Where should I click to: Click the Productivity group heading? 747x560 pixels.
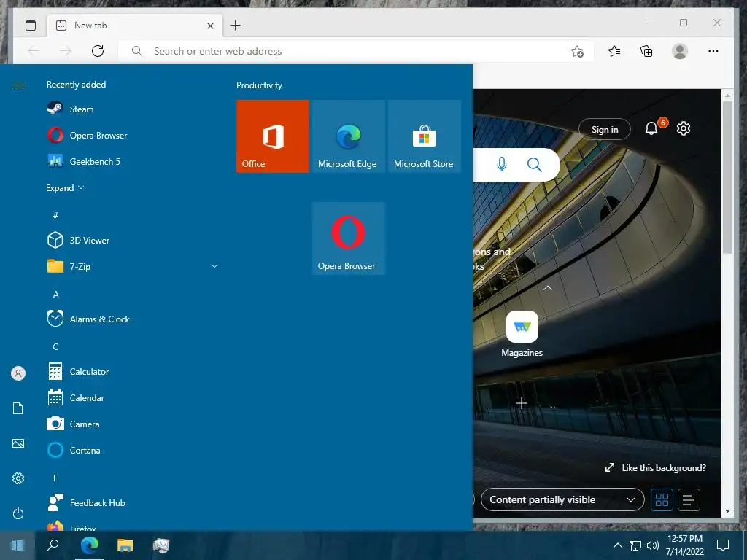coord(259,85)
